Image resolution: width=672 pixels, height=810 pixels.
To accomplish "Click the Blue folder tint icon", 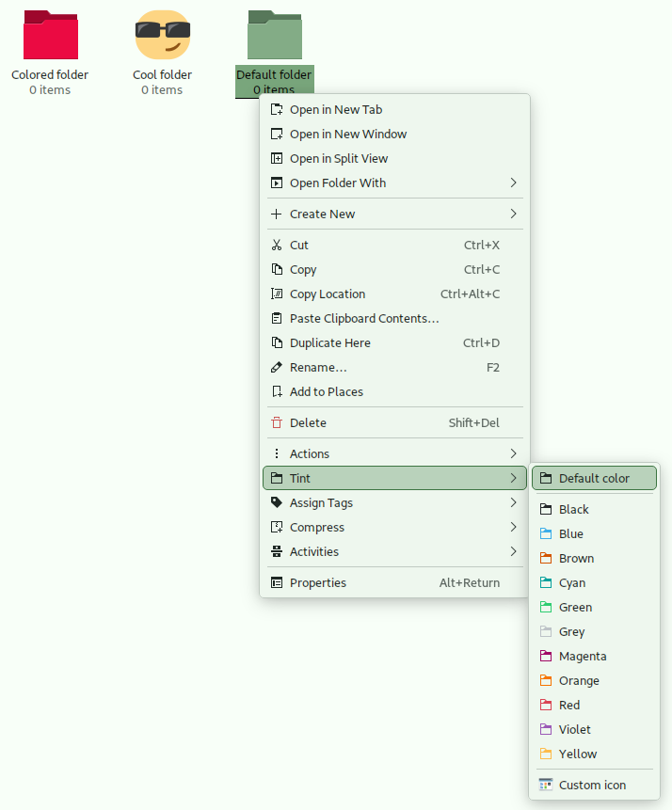I will (546, 533).
